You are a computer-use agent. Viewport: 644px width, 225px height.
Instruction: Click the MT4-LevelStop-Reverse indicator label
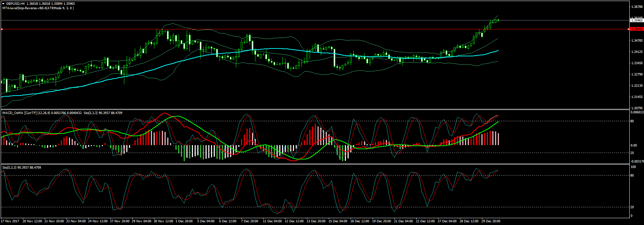point(38,8)
